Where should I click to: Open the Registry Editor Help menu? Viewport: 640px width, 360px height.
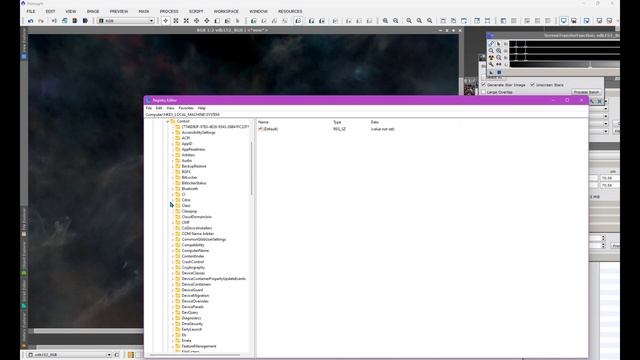pyautogui.click(x=202, y=108)
